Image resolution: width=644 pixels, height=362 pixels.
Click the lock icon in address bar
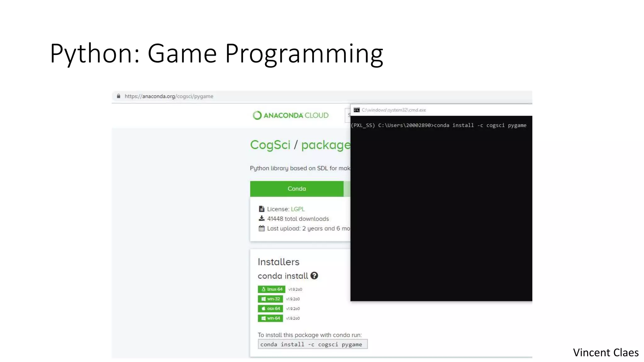click(x=119, y=96)
